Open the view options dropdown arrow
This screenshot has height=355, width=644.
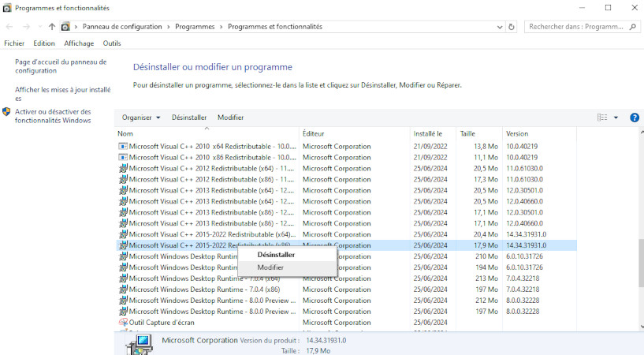click(x=616, y=118)
